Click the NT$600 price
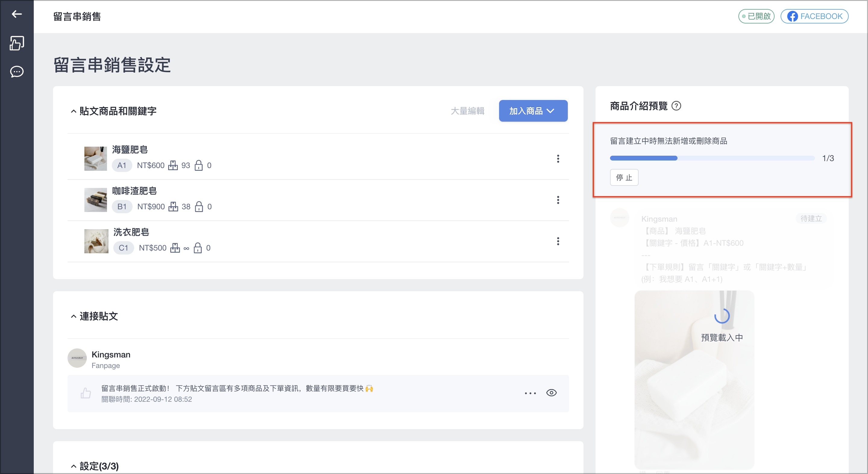868x474 pixels. pos(151,165)
